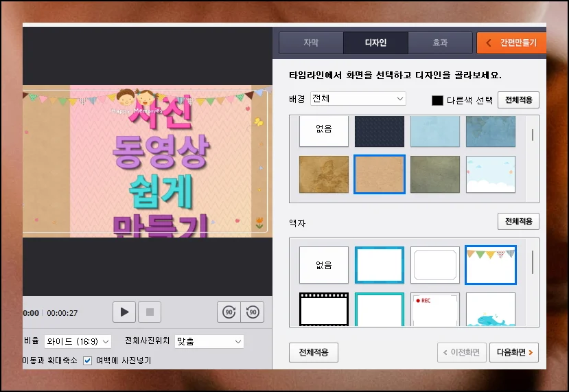The width and height of the screenshot is (569, 392).
Task: Advance with the 다음화면 button
Action: coord(514,352)
